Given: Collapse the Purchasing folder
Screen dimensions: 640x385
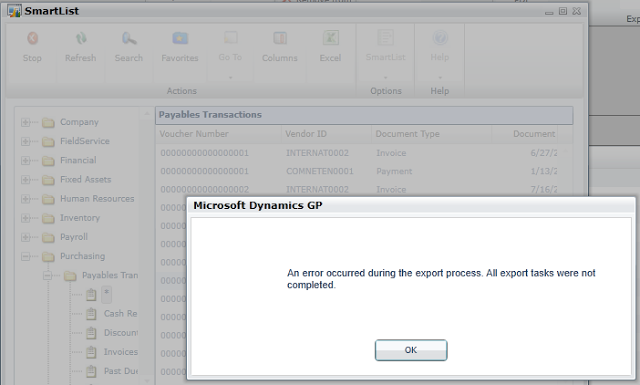Looking at the screenshot, I should [x=25, y=256].
